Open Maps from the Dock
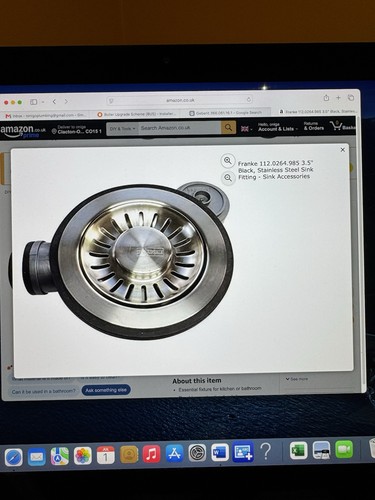The width and height of the screenshot is (375, 500). 60,456
